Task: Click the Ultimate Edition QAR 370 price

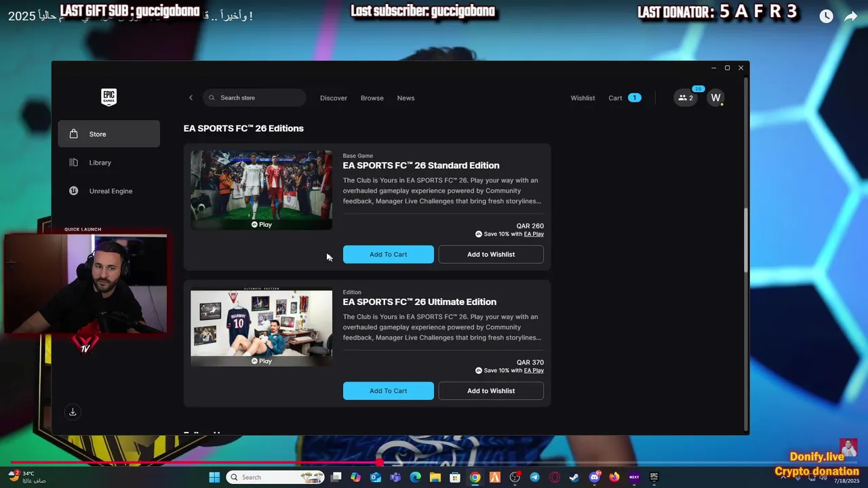Action: click(530, 363)
